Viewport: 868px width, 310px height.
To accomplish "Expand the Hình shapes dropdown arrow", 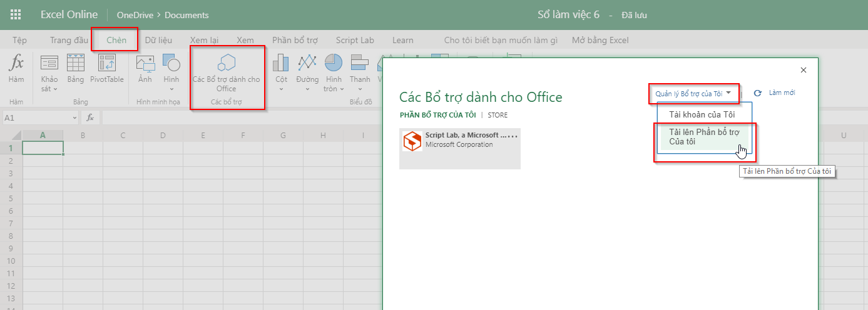I will [x=171, y=89].
